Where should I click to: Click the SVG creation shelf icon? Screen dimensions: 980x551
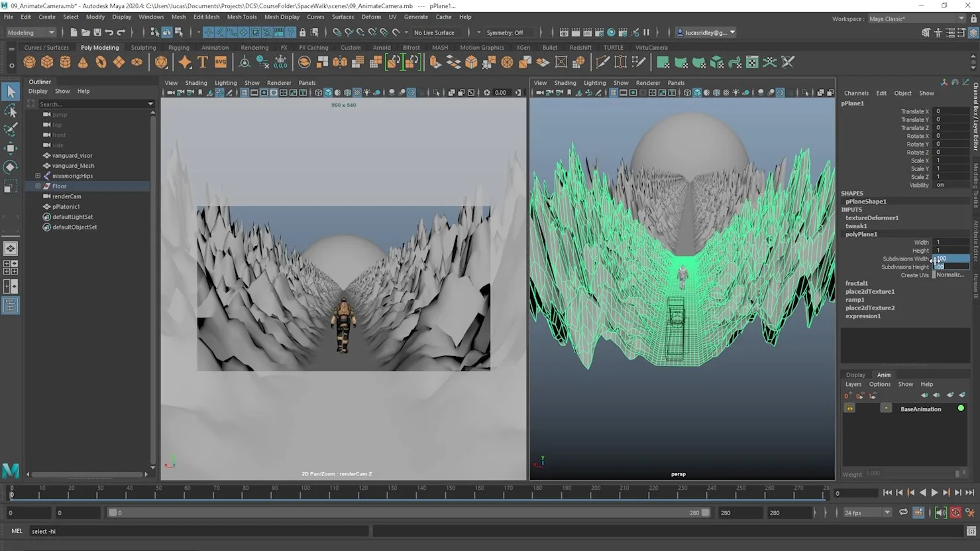tap(219, 62)
